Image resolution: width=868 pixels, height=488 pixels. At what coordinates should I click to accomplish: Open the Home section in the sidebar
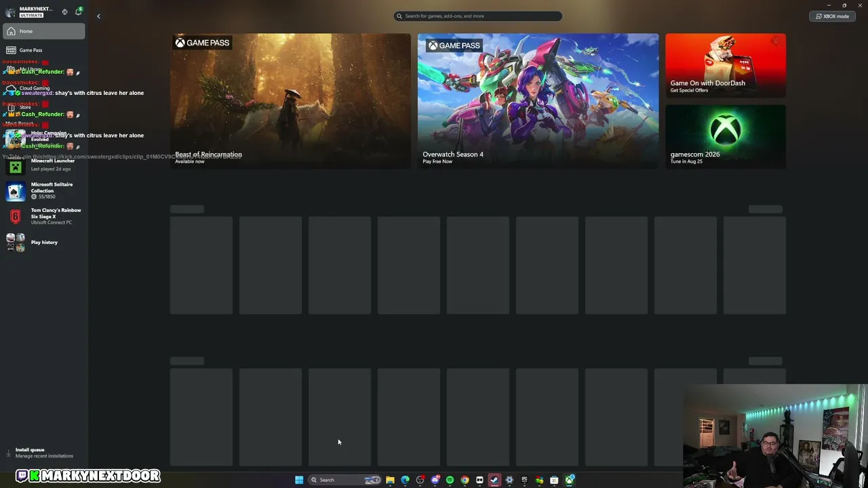43,31
